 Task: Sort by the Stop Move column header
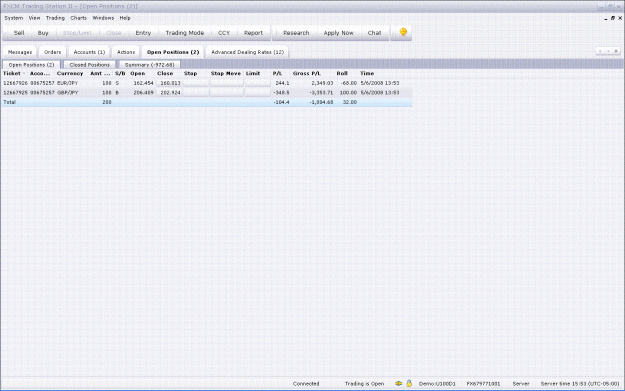coord(226,73)
